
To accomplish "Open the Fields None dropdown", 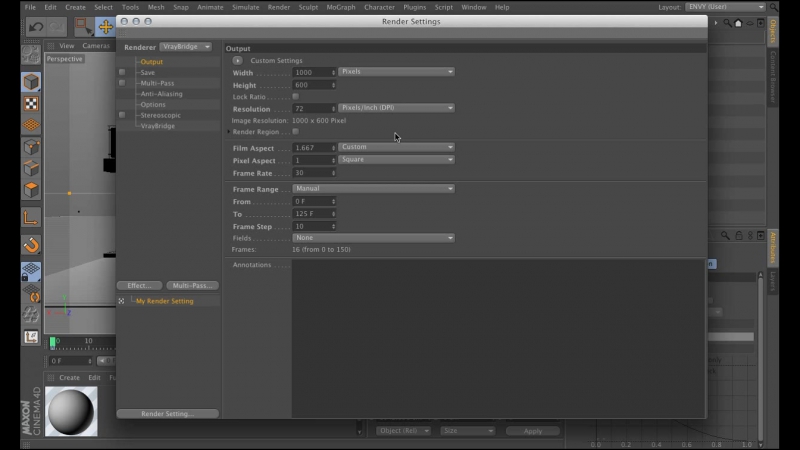I will pos(373,238).
